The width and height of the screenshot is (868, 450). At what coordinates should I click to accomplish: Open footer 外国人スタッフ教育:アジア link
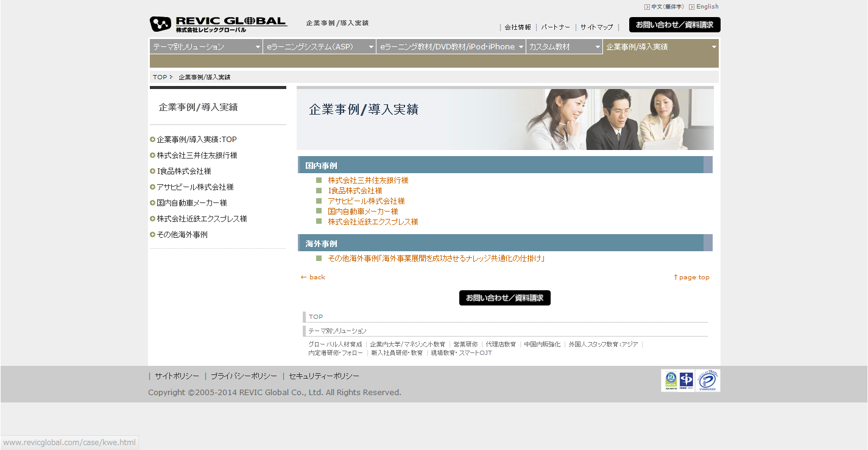click(603, 345)
